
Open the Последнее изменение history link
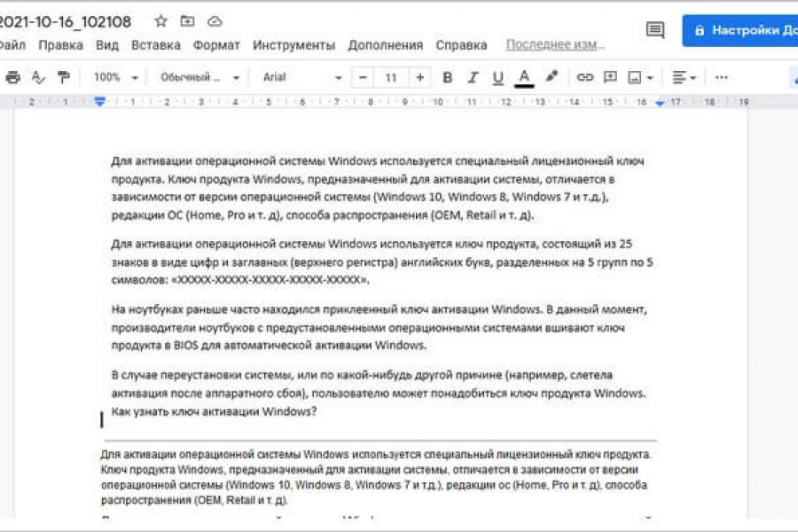coord(555,45)
